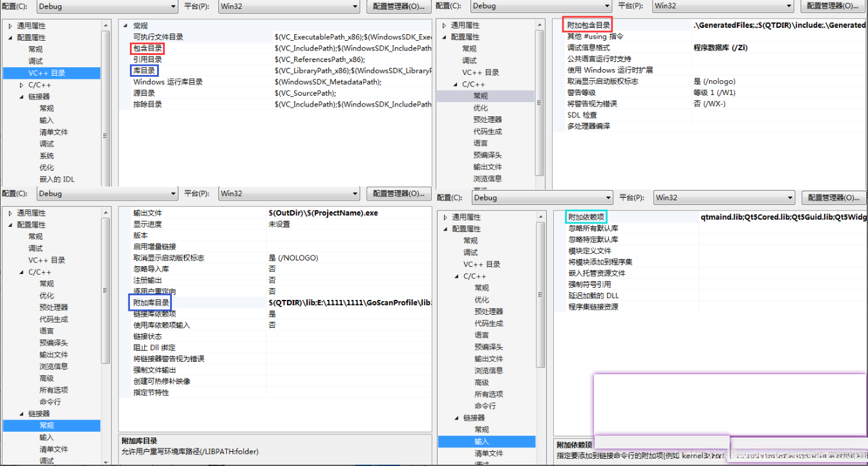Select the 程序集链接资源 property
The image size is (868, 466).
(593, 306)
